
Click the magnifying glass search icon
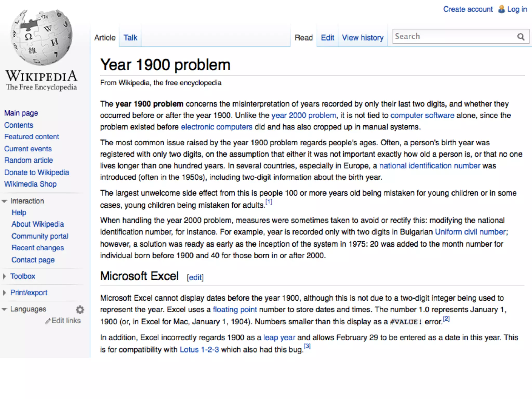point(521,37)
